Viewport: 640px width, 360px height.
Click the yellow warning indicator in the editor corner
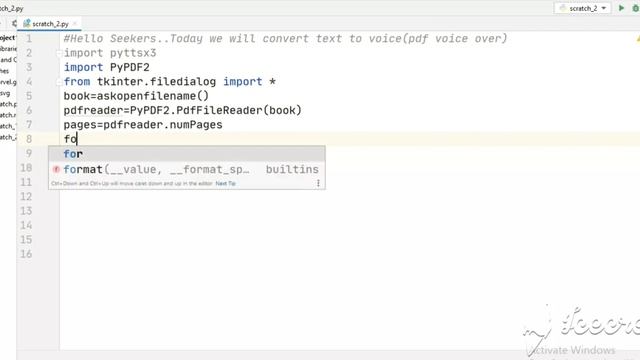638,39
